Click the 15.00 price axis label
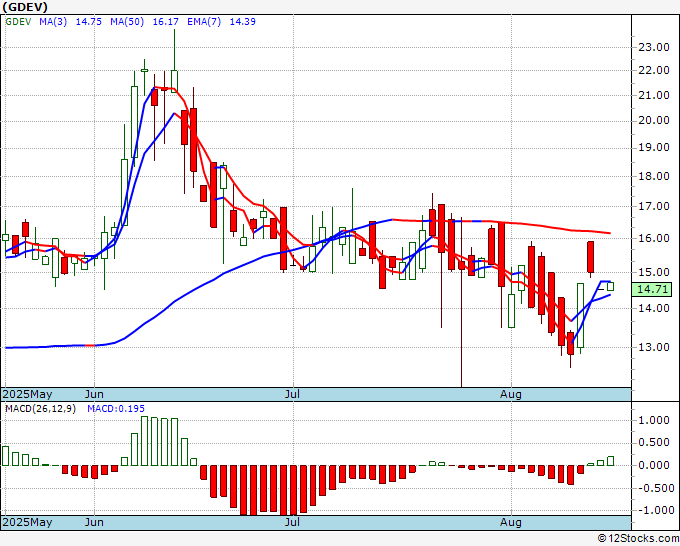The image size is (680, 546). (x=654, y=272)
